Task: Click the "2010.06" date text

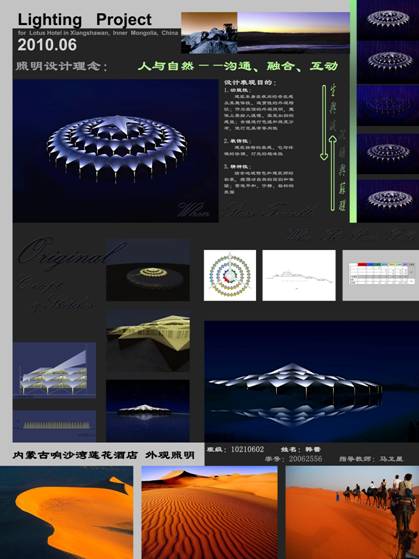Action: (47, 45)
